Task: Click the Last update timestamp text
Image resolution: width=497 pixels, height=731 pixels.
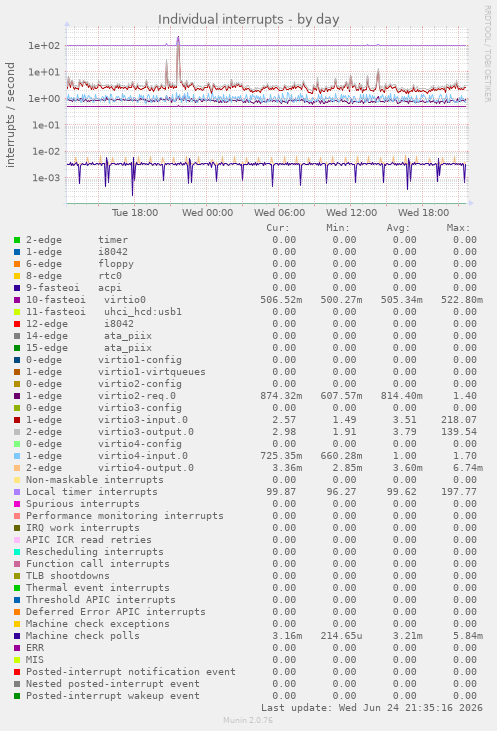Action: [x=372, y=708]
